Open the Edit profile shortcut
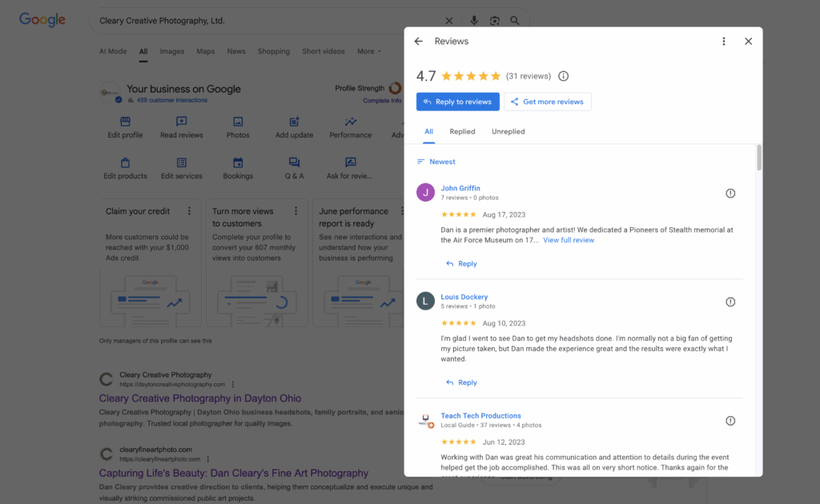Screen dimensions: 820x504 (125, 126)
